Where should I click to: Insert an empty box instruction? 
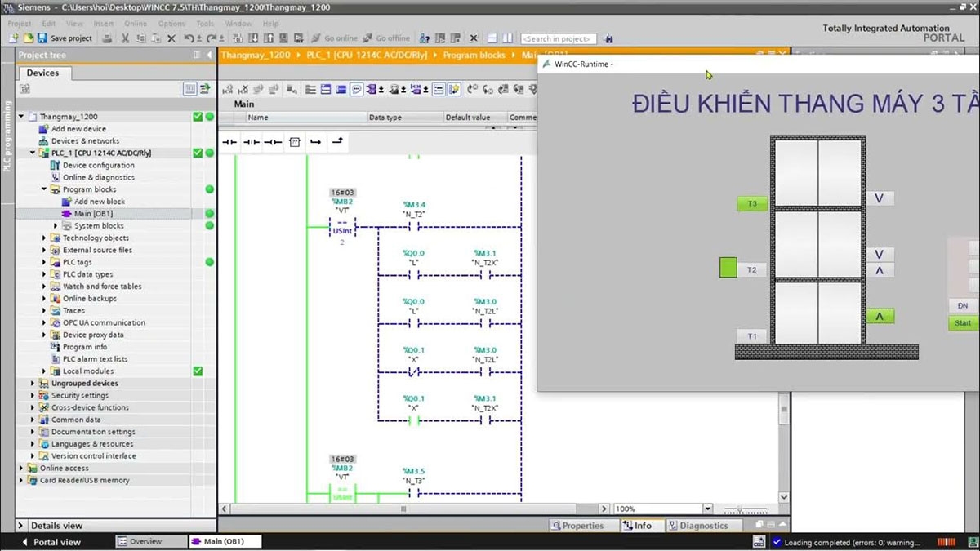click(x=295, y=142)
